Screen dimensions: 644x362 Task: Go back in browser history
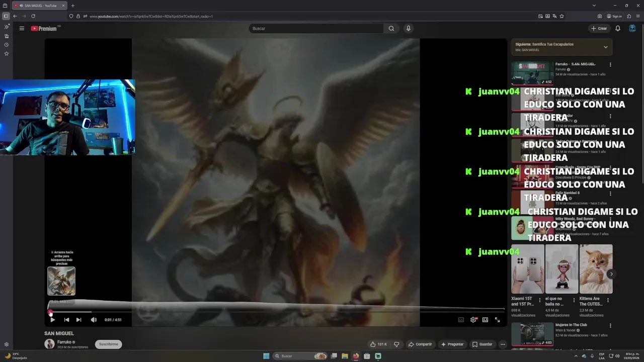coord(15,16)
